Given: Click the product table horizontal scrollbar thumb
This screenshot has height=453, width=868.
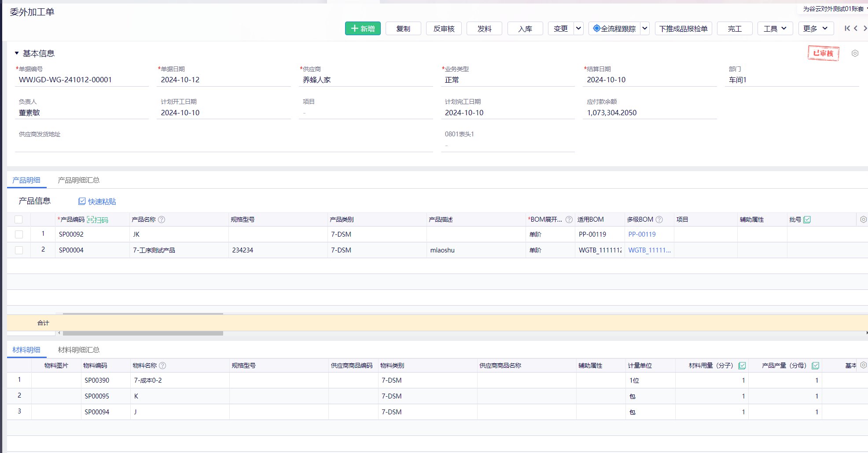Looking at the screenshot, I should [x=143, y=333].
